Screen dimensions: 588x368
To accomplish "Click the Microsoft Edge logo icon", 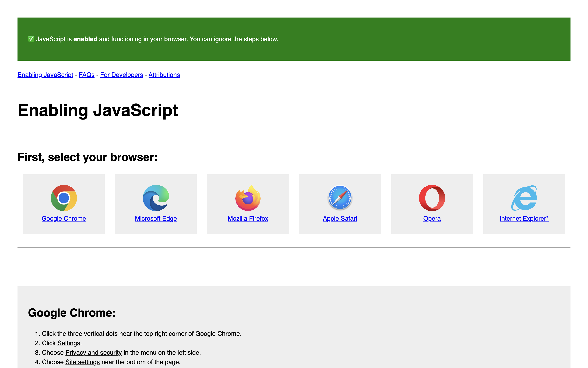I will (x=156, y=198).
